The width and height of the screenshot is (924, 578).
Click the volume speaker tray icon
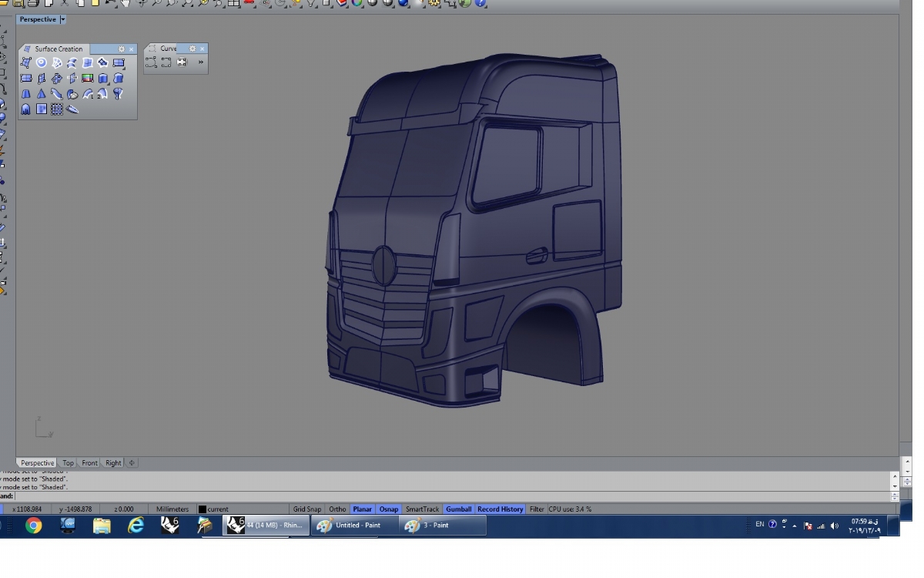click(835, 526)
